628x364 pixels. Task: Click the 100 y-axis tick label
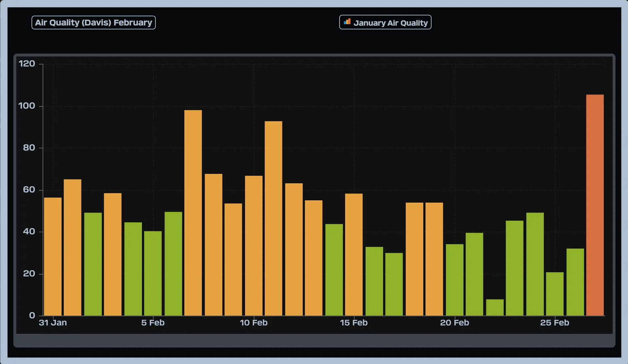point(27,106)
